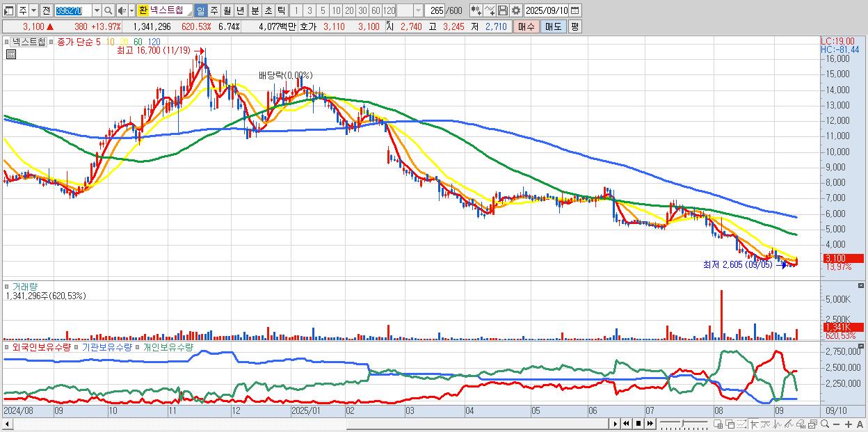Click the chart layout icon at toolbar start
Screen dimensions: 868x432
pos(8,11)
